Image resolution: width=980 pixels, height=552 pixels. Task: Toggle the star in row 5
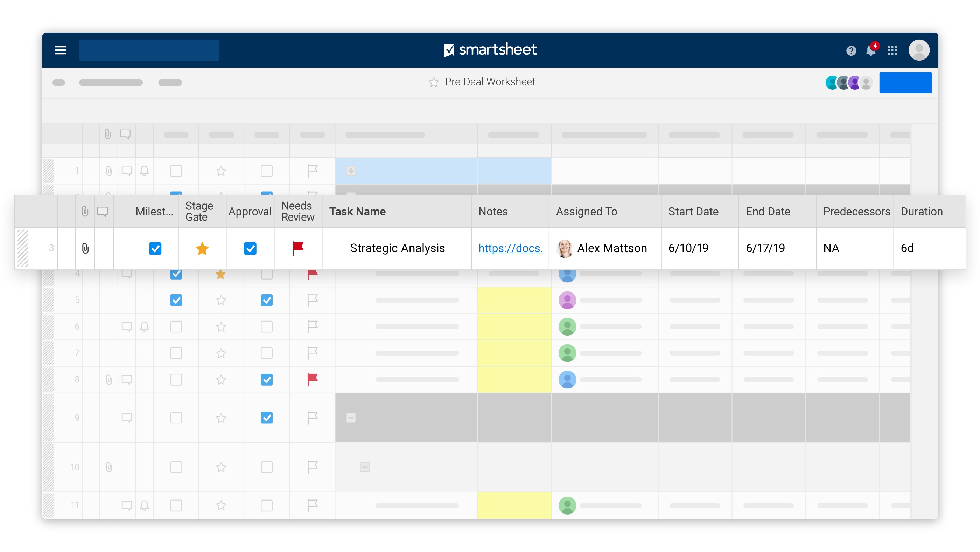point(221,301)
